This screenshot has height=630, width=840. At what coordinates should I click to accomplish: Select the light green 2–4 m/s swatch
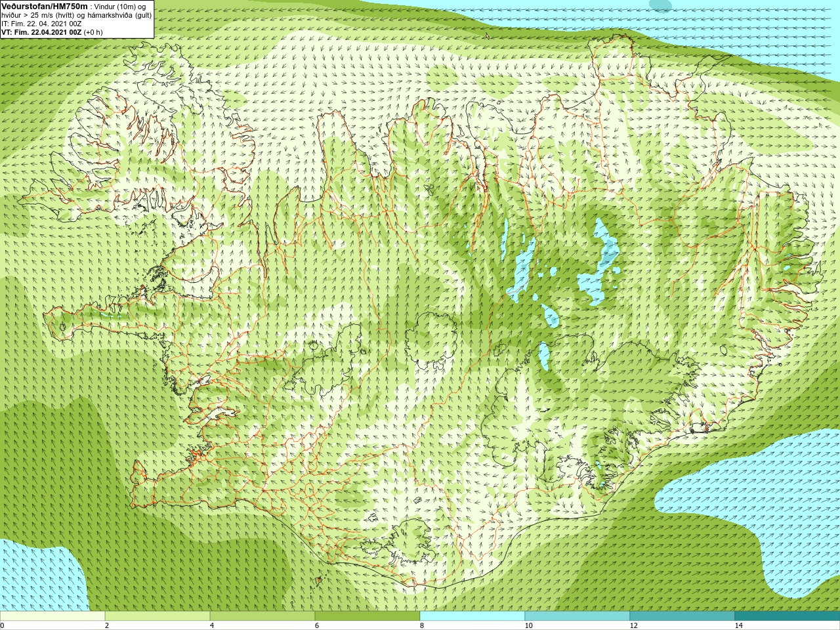(157, 616)
